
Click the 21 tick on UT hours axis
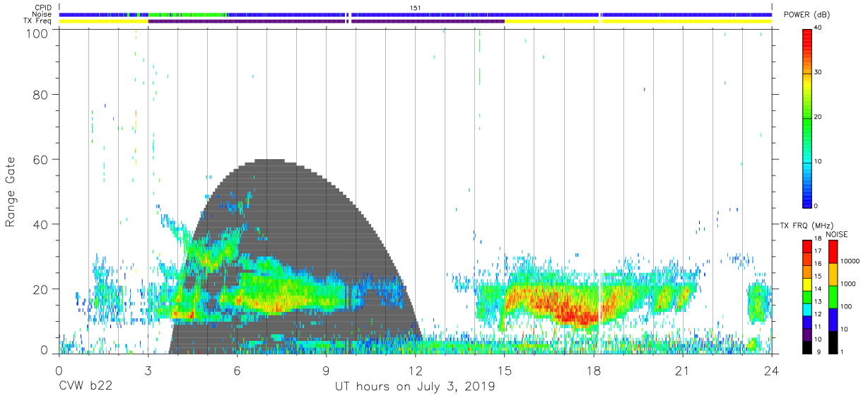[x=683, y=370]
